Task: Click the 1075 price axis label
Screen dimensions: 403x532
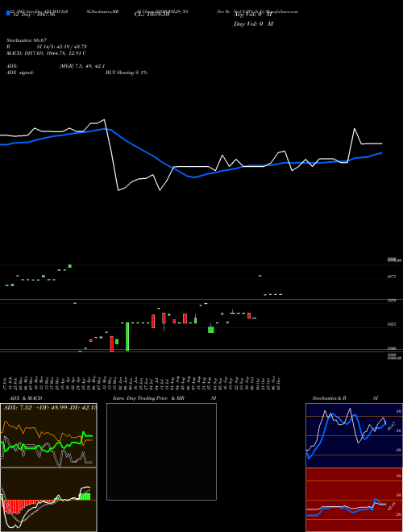Action: point(392,276)
